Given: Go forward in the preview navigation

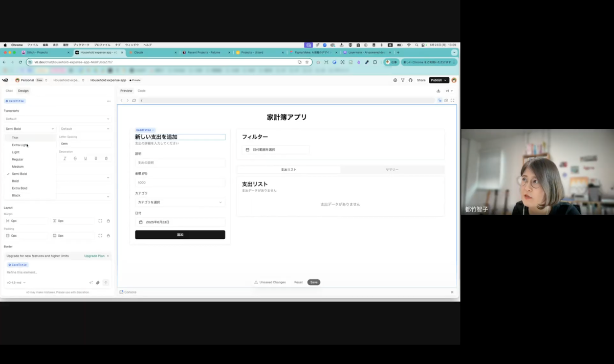Looking at the screenshot, I should pos(128,101).
